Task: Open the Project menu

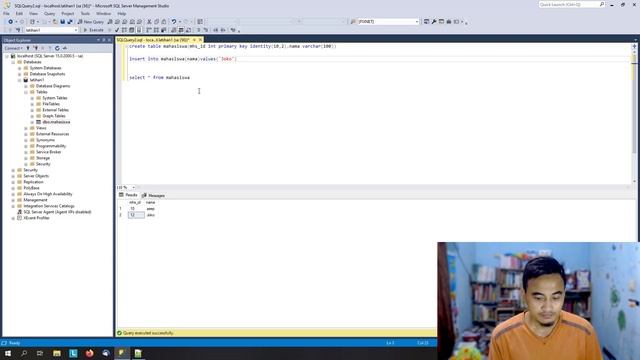Action: click(x=68, y=13)
